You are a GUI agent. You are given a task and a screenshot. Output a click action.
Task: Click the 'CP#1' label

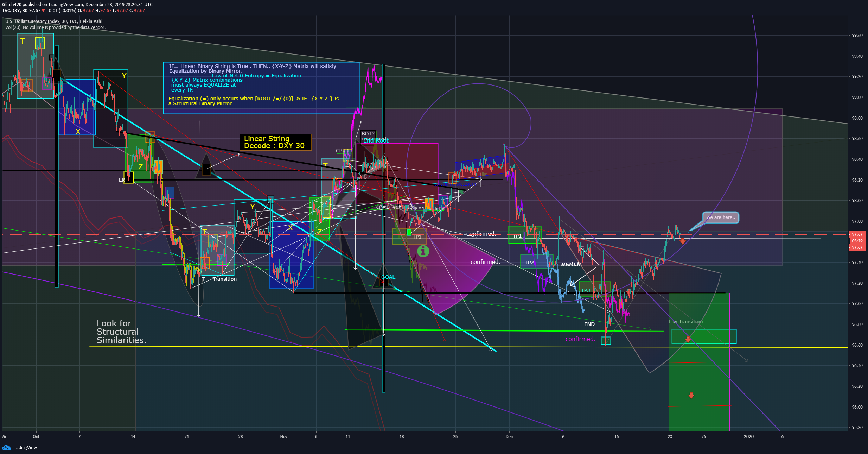343,151
